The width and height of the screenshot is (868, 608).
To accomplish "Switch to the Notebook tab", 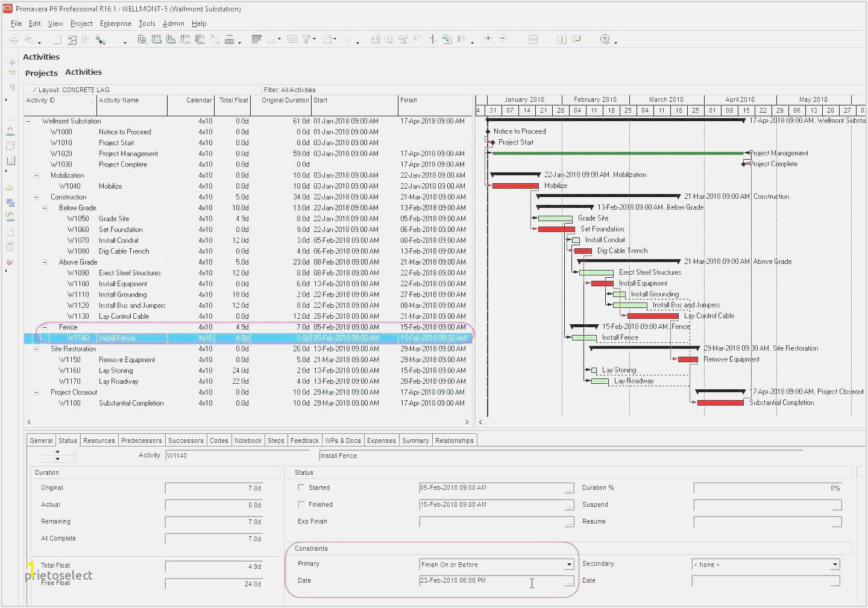I will [x=248, y=440].
